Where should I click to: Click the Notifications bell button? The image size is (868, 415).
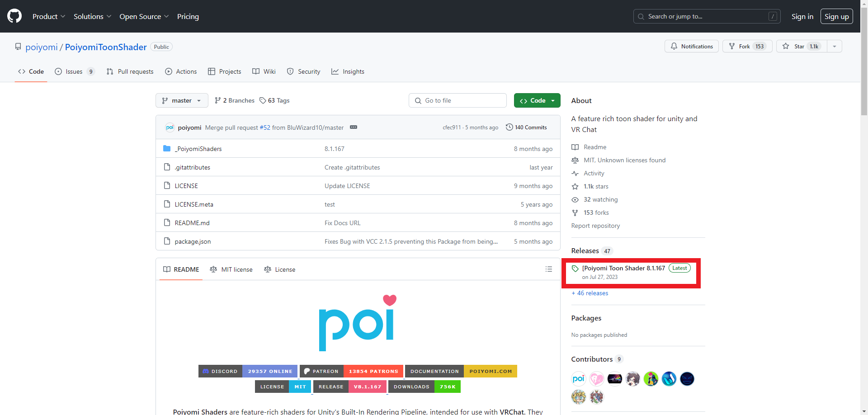tap(691, 46)
